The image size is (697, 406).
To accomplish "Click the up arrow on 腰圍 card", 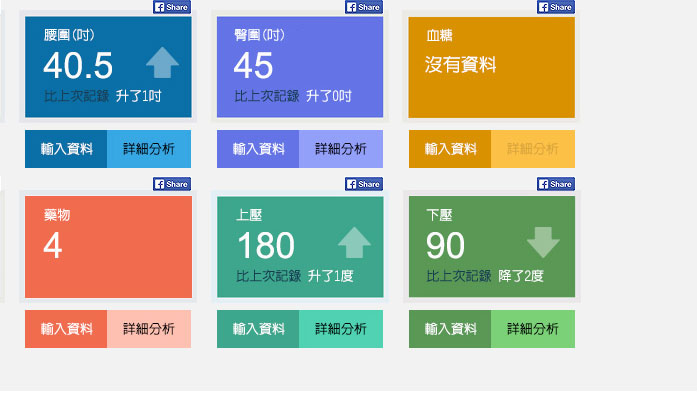I will pos(162,63).
